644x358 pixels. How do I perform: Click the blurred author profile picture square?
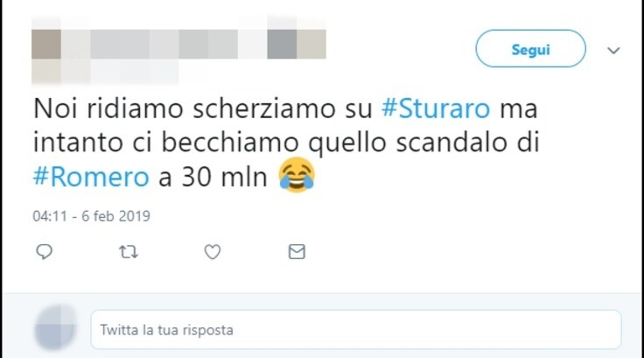(x=46, y=44)
